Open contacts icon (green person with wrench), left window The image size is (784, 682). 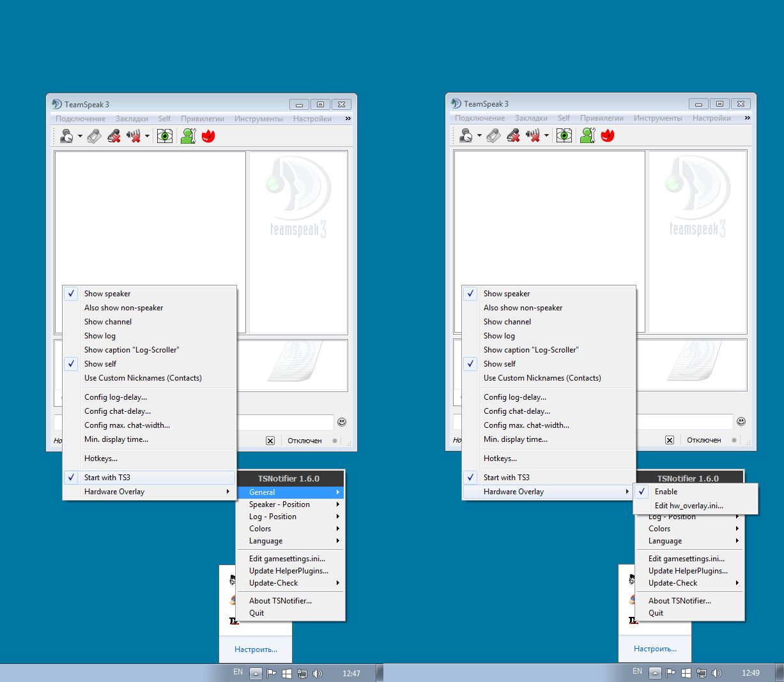(x=188, y=135)
